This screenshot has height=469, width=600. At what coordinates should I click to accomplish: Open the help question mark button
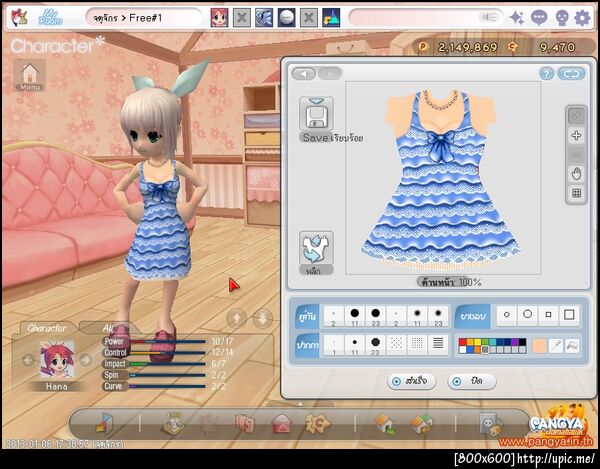(547, 74)
